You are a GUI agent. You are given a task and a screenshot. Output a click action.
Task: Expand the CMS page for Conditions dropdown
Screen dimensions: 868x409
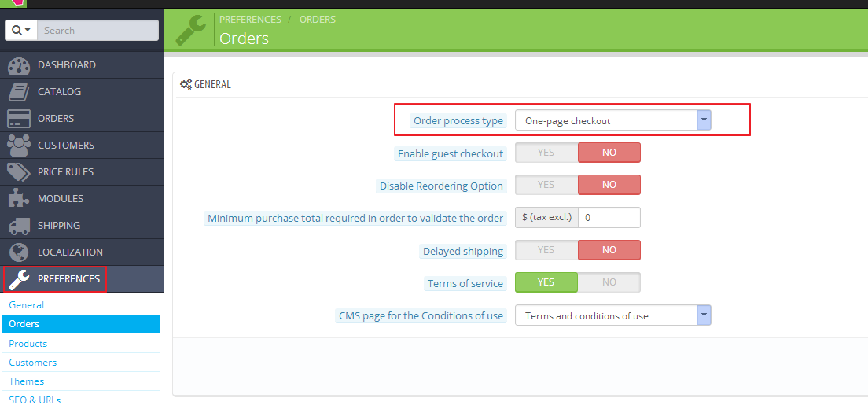coord(612,315)
